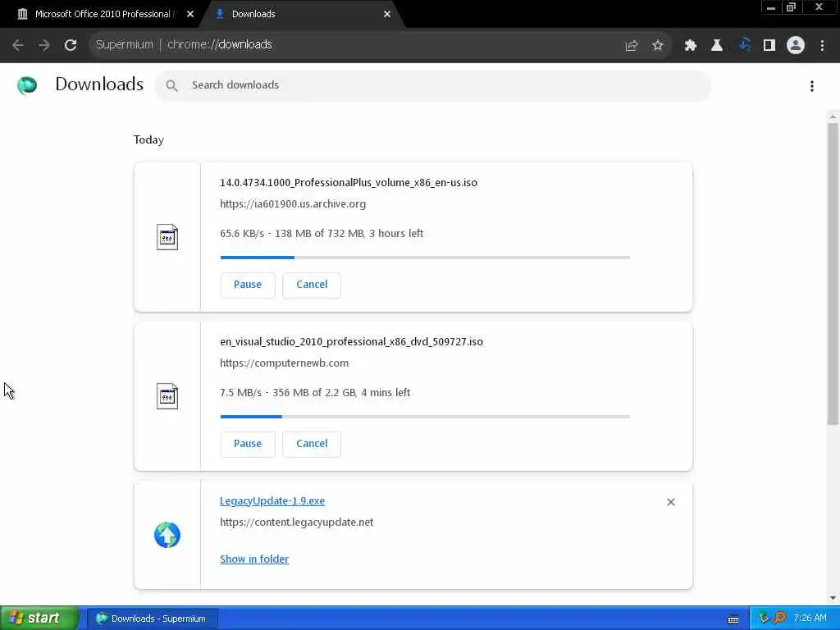Cancel the ProfessionalPlus ISO download
Image resolution: width=840 pixels, height=630 pixels.
click(x=312, y=285)
